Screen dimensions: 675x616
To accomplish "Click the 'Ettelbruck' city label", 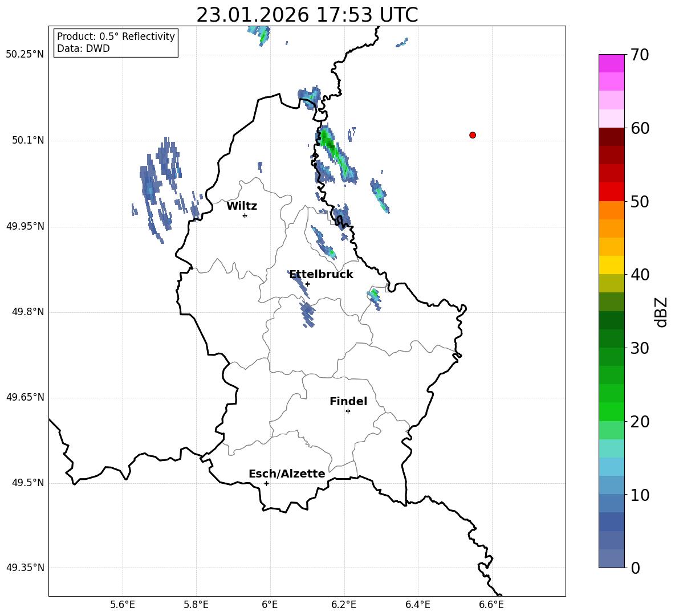I will pyautogui.click(x=321, y=275).
